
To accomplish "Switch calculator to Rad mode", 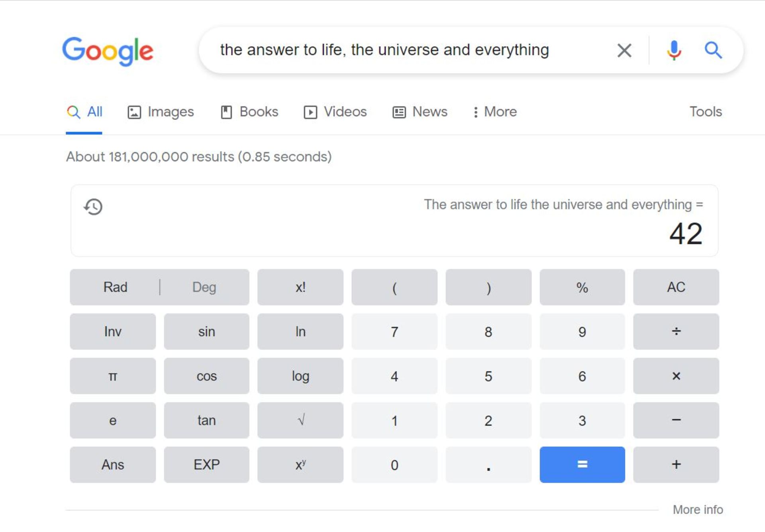I will pos(115,287).
